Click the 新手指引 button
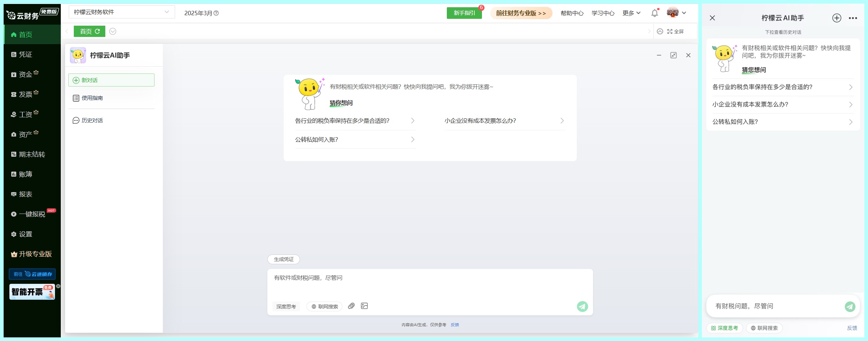The image size is (868, 341). tap(464, 12)
